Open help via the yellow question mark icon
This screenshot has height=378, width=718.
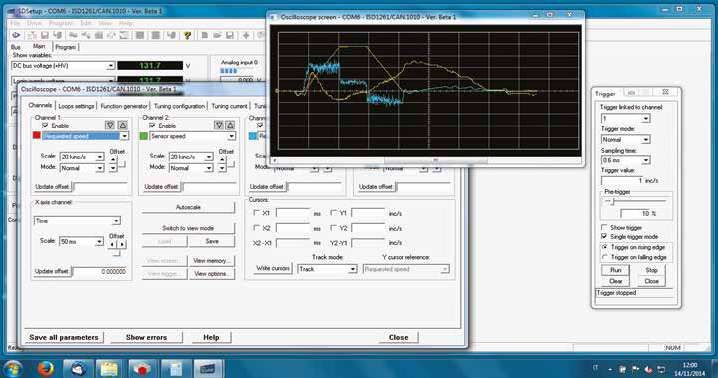(x=187, y=35)
